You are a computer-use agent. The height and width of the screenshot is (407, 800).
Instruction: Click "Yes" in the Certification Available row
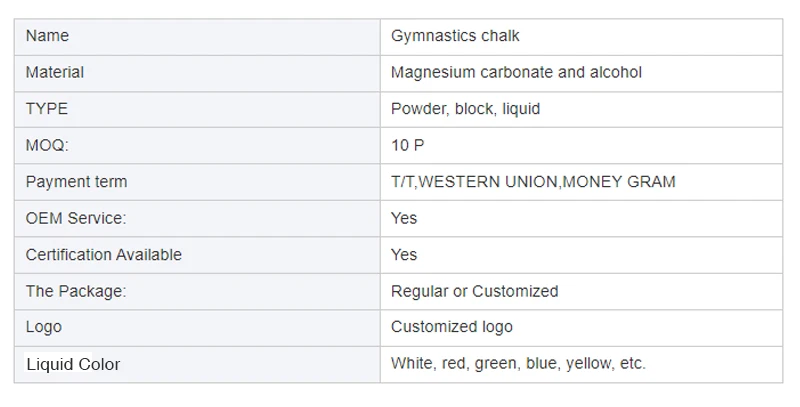pyautogui.click(x=404, y=255)
